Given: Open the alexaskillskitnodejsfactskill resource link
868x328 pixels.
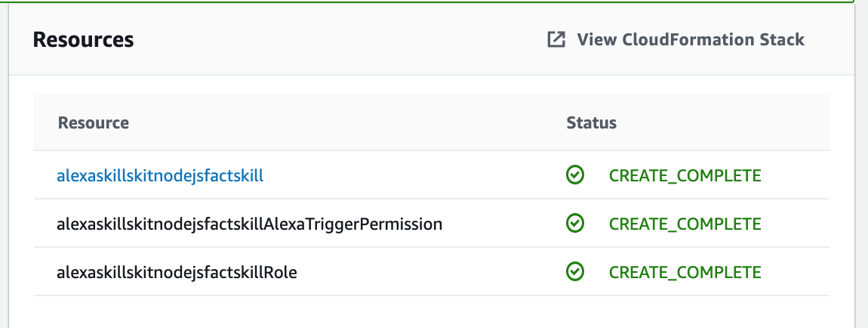Looking at the screenshot, I should click(x=160, y=175).
